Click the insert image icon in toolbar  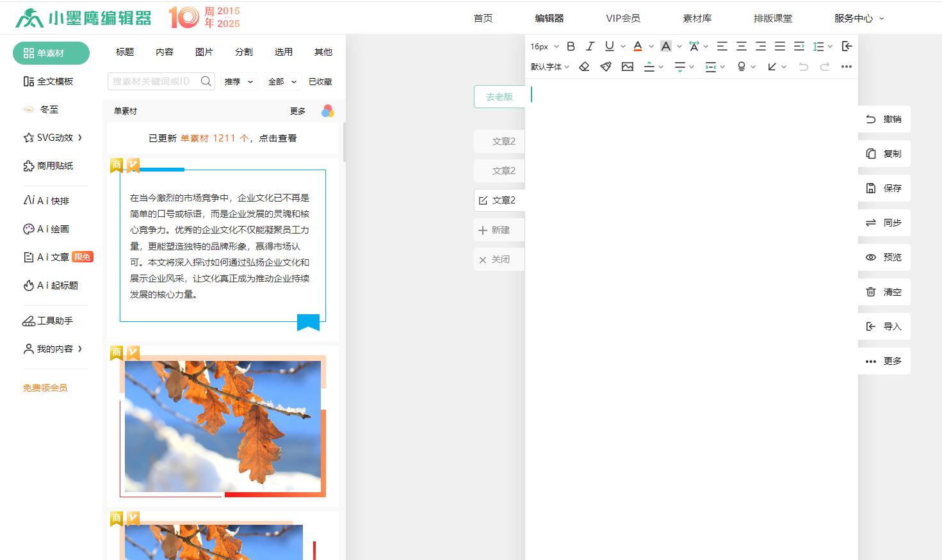(x=628, y=67)
